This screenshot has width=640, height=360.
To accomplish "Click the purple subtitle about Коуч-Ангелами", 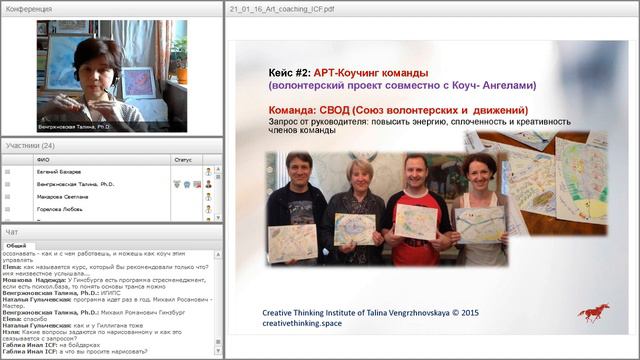I will click(402, 85).
